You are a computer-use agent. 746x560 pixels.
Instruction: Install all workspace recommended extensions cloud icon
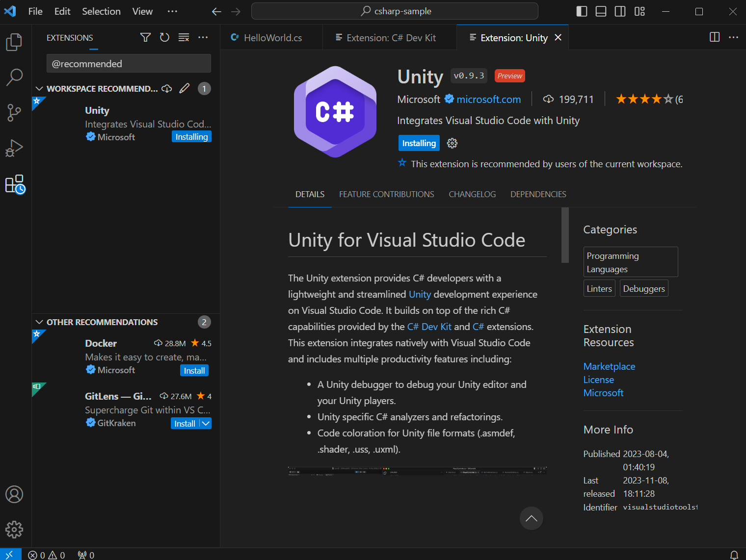tap(167, 88)
